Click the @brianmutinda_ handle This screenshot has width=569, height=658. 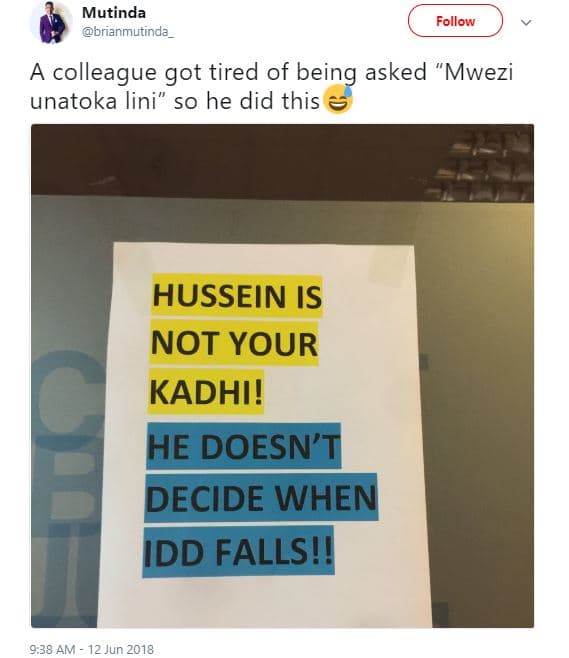click(x=128, y=32)
